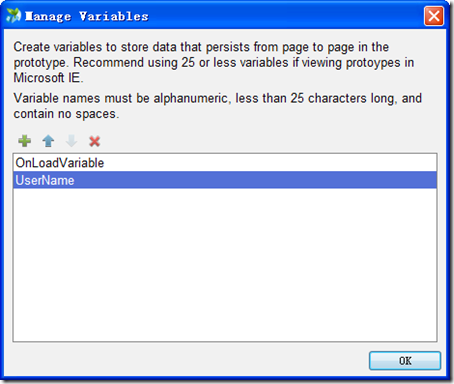454x384 pixels.
Task: Click the empty area of the variables list
Action: [225, 265]
